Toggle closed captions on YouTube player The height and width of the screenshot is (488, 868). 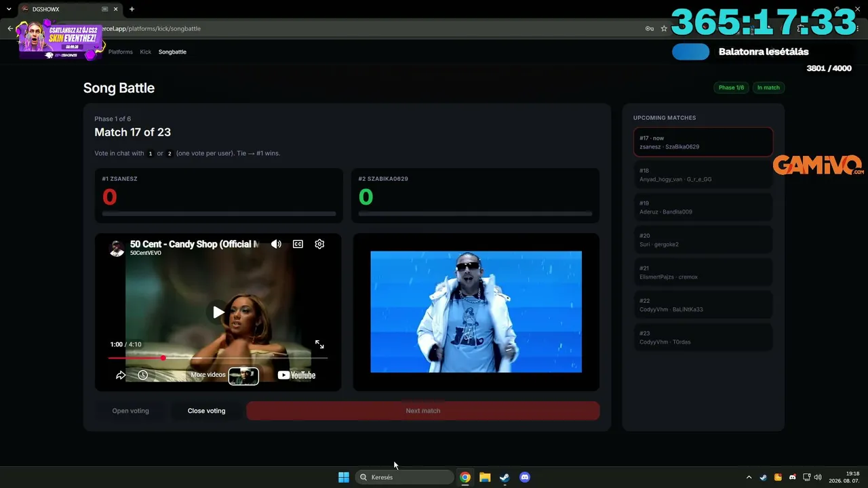click(x=298, y=244)
